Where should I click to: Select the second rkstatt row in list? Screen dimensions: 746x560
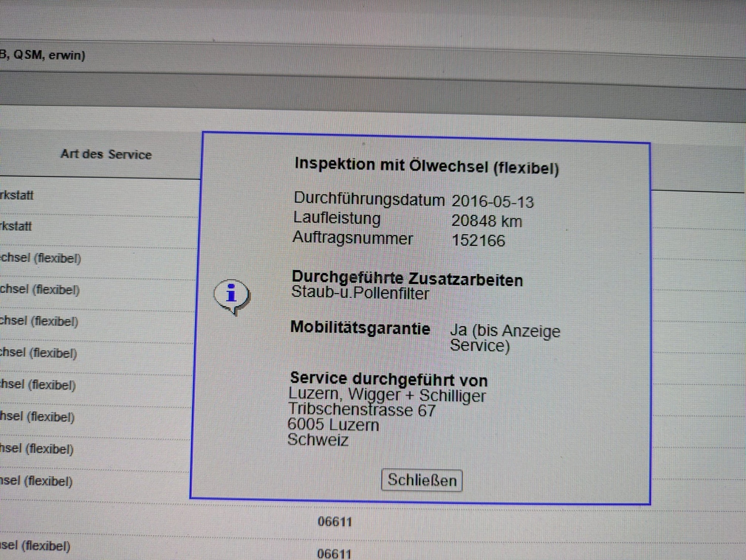click(16, 226)
